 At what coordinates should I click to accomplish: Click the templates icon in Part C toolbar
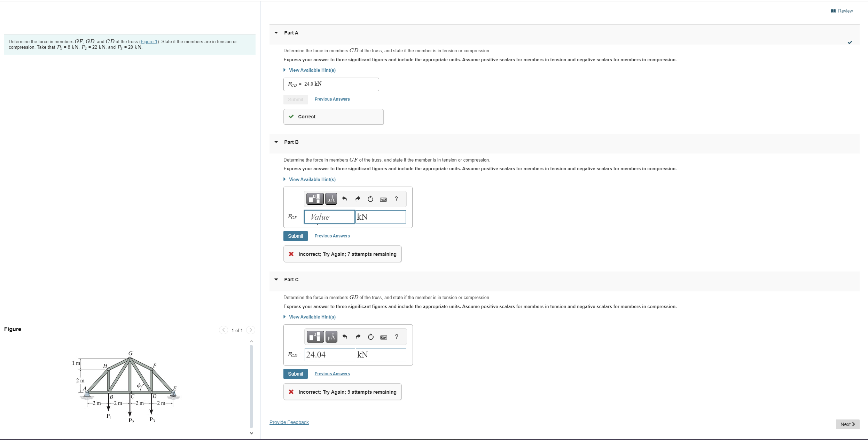pos(315,337)
